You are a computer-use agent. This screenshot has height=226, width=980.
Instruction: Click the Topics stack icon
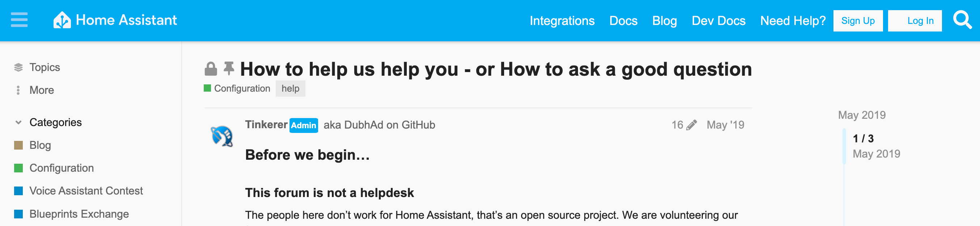click(18, 68)
